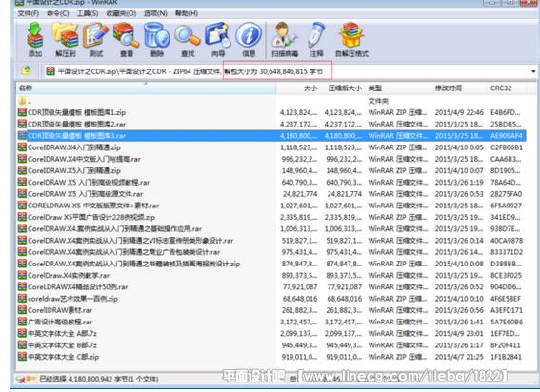Open the 命令(C) menu
The image size is (540, 392).
pyautogui.click(x=58, y=13)
